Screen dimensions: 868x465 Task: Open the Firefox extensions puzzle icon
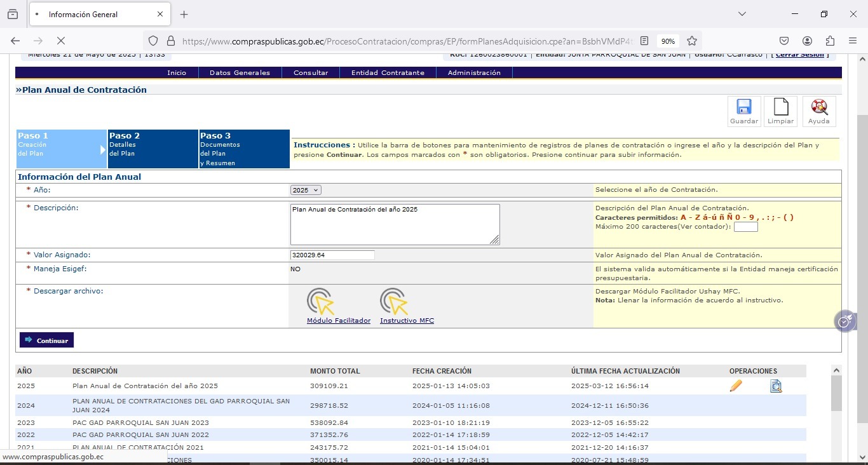[830, 41]
